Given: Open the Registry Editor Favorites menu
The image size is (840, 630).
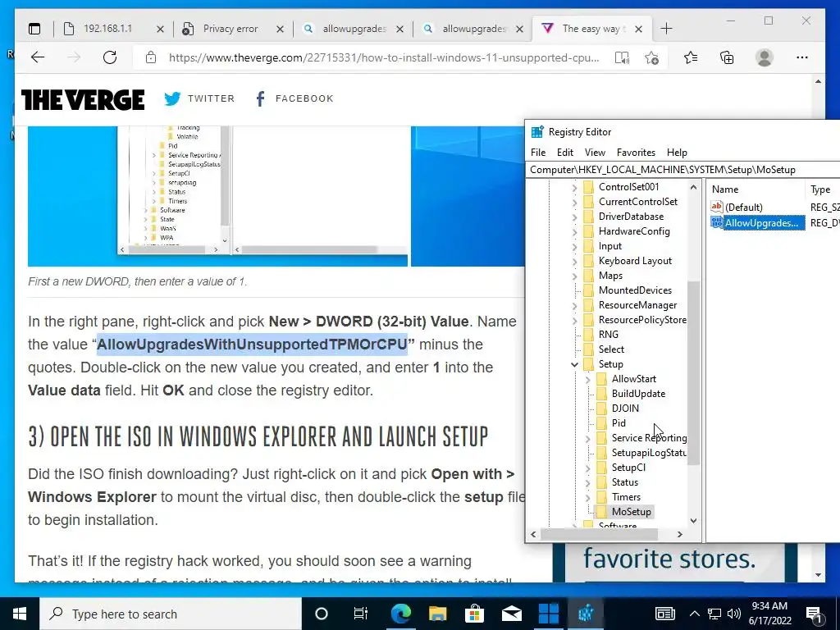Looking at the screenshot, I should click(x=636, y=153).
